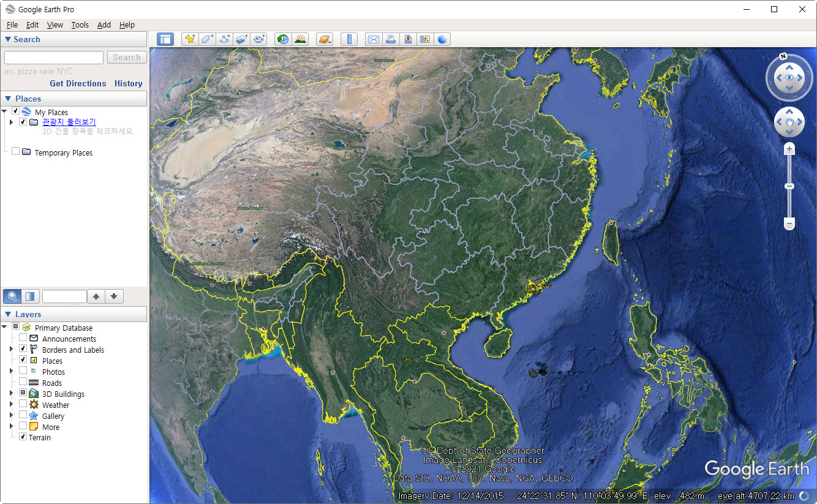Viewport: 817px width, 504px height.
Task: Click zoom in plus button
Action: click(789, 149)
